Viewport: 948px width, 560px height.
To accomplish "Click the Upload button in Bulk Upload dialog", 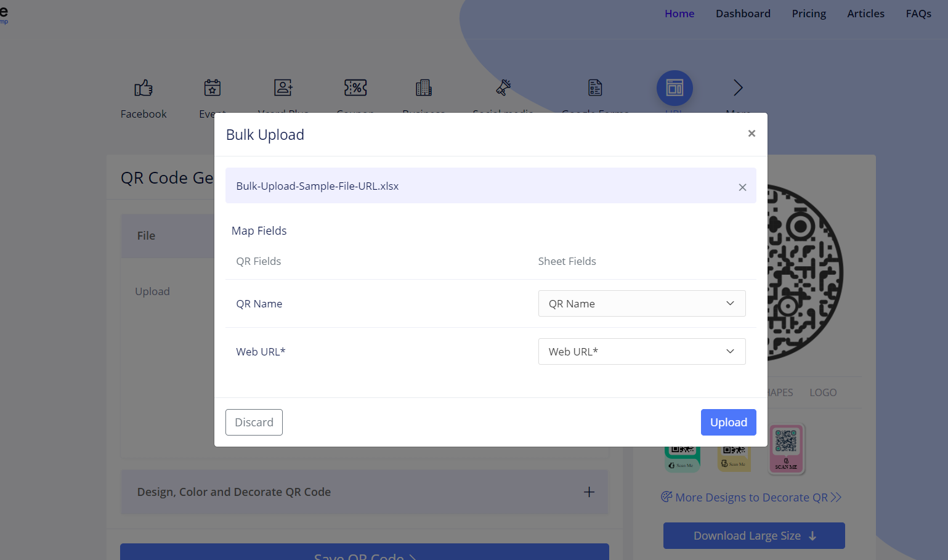I will point(728,422).
